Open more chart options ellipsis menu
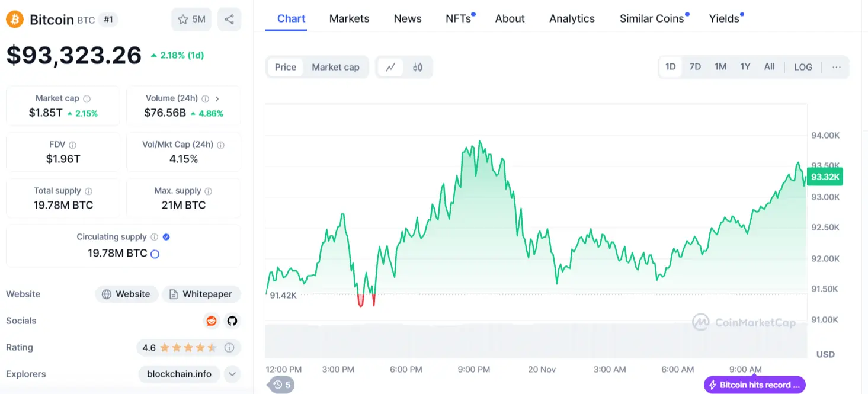Viewport: 868px width, 394px height. (836, 67)
